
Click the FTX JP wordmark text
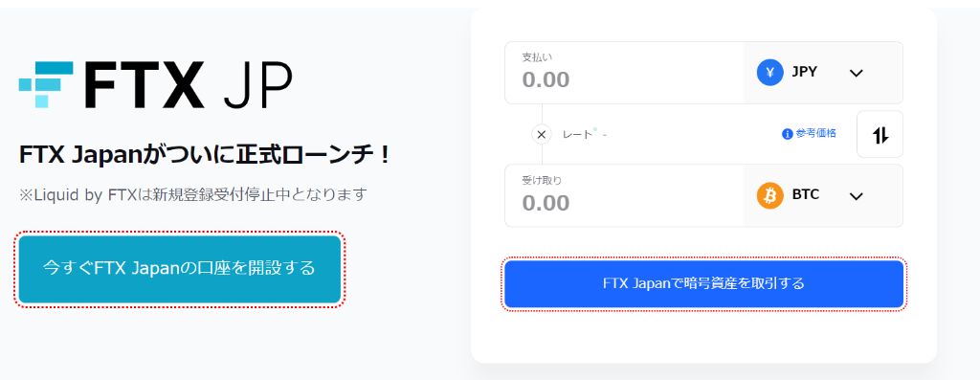[x=188, y=85]
